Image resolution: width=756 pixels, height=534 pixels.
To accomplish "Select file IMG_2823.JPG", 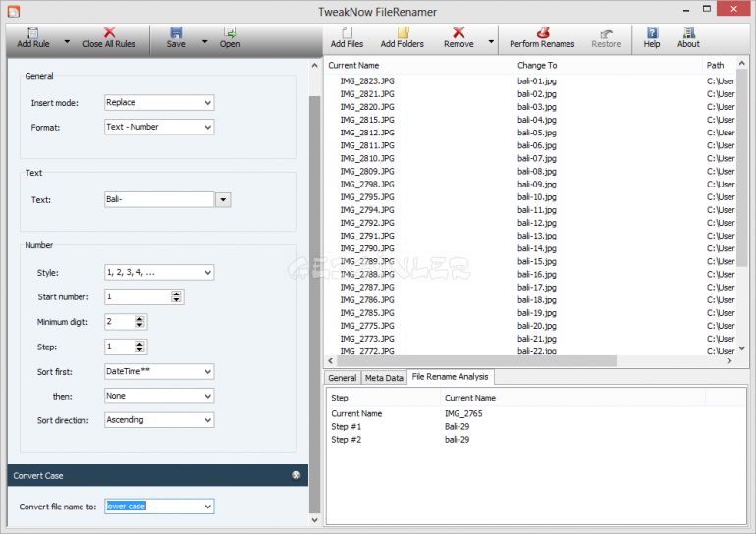I will pos(367,80).
